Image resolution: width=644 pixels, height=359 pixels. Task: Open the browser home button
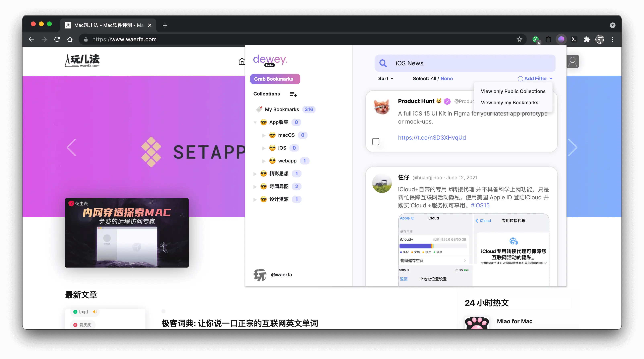[x=70, y=40]
